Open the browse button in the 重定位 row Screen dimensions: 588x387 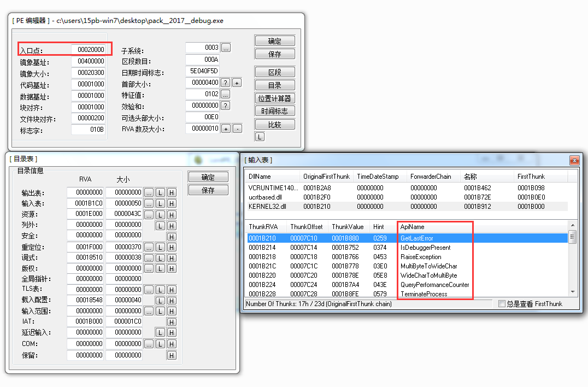coord(149,247)
